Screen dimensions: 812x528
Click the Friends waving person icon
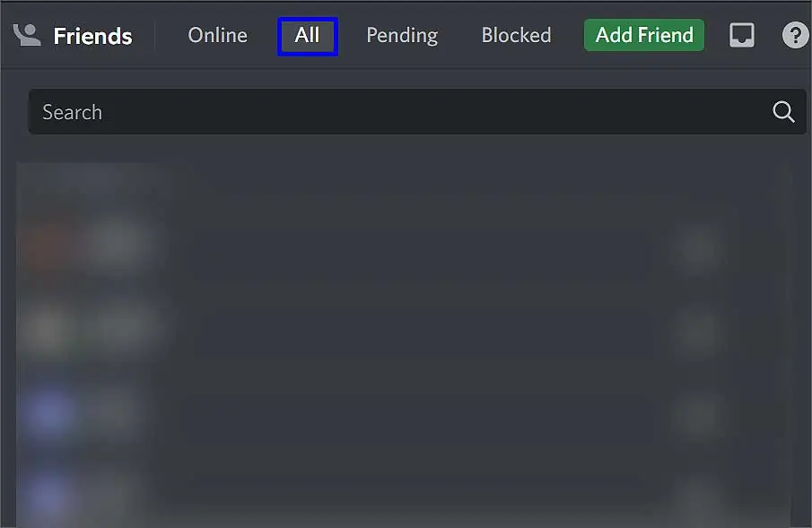point(26,35)
